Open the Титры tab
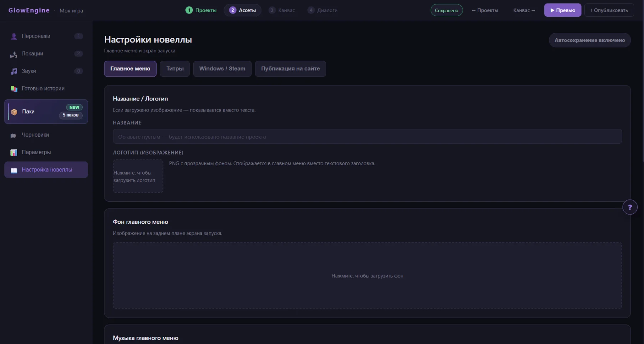Image resolution: width=644 pixels, height=344 pixels. click(x=175, y=69)
